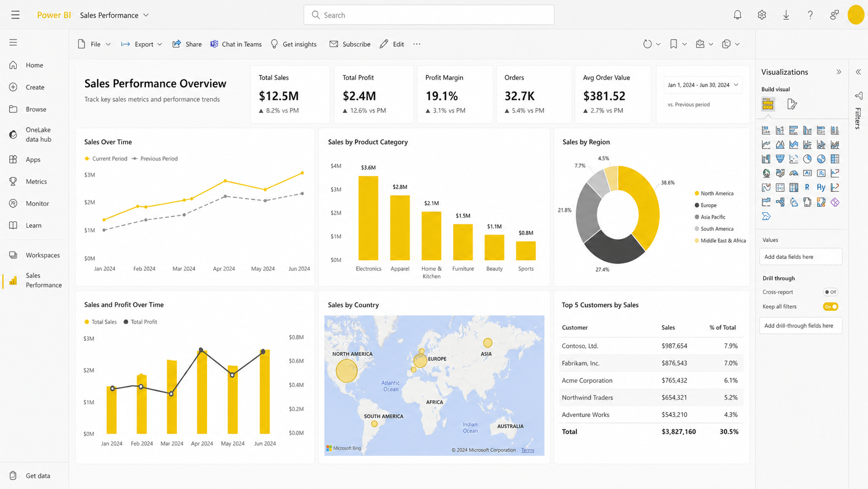Open the more options ellipsis in toolbar

(417, 44)
